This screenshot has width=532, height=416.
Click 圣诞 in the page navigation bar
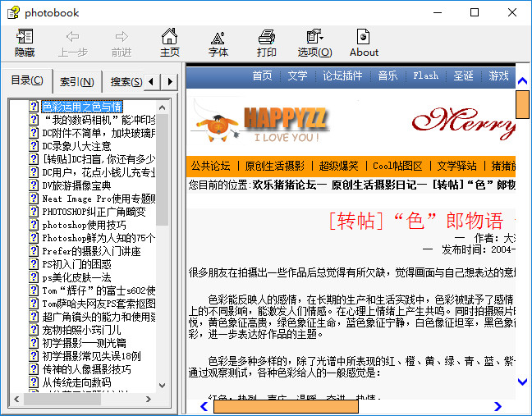pyautogui.click(x=463, y=75)
